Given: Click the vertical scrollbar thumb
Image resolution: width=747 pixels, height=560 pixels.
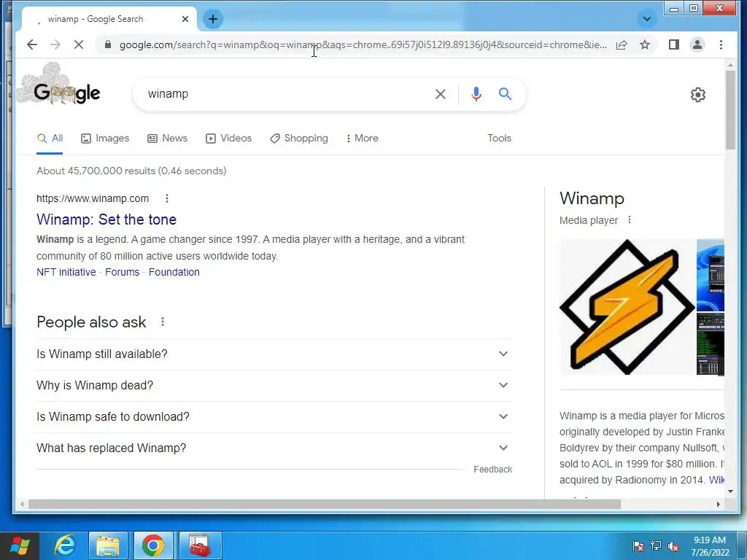Looking at the screenshot, I should 730,109.
